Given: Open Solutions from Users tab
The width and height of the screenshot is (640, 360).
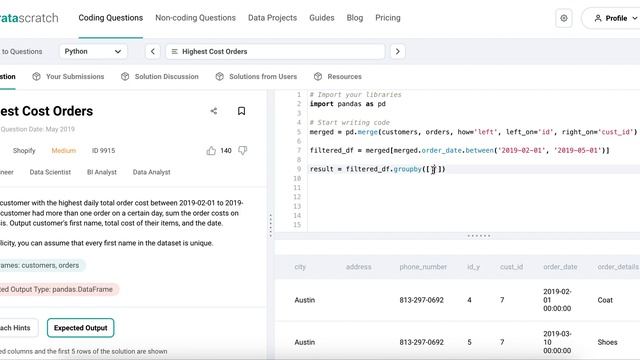Looking at the screenshot, I should [263, 76].
